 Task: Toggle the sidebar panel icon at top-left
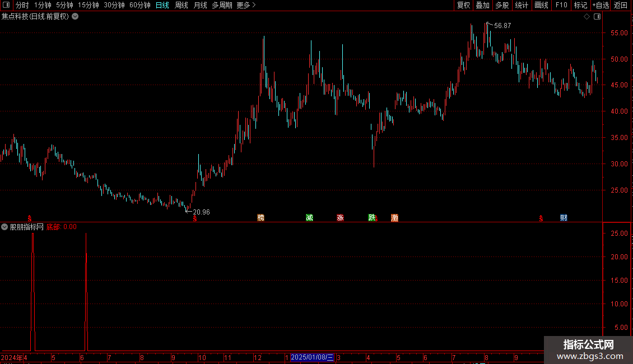6,5
